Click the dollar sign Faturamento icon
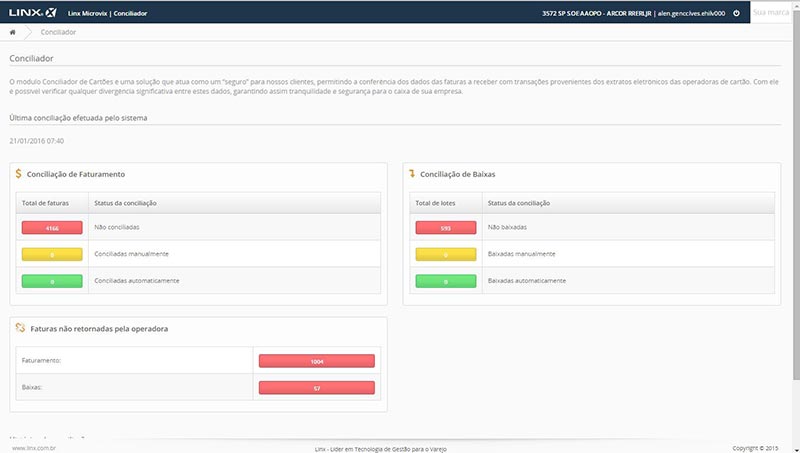Image resolution: width=800 pixels, height=453 pixels. click(19, 173)
